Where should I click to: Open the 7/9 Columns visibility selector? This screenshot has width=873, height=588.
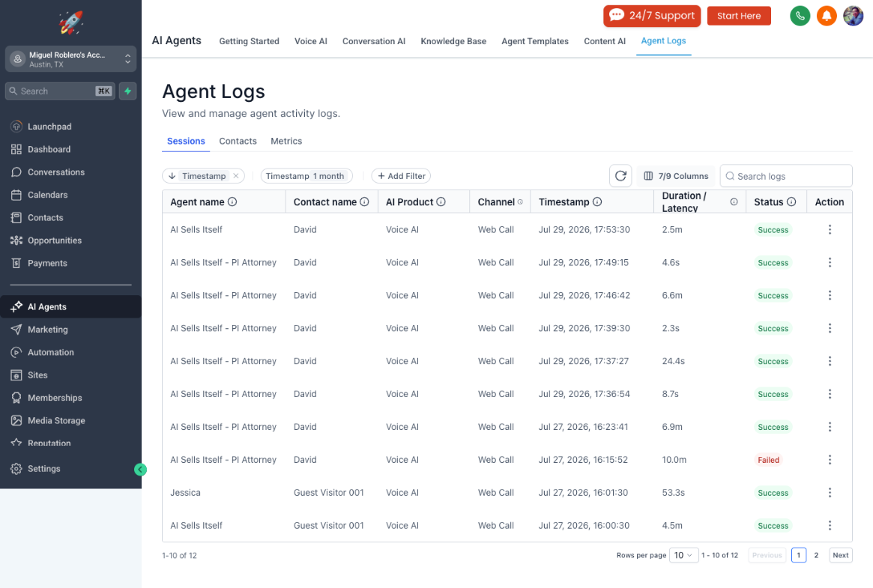[x=676, y=176]
